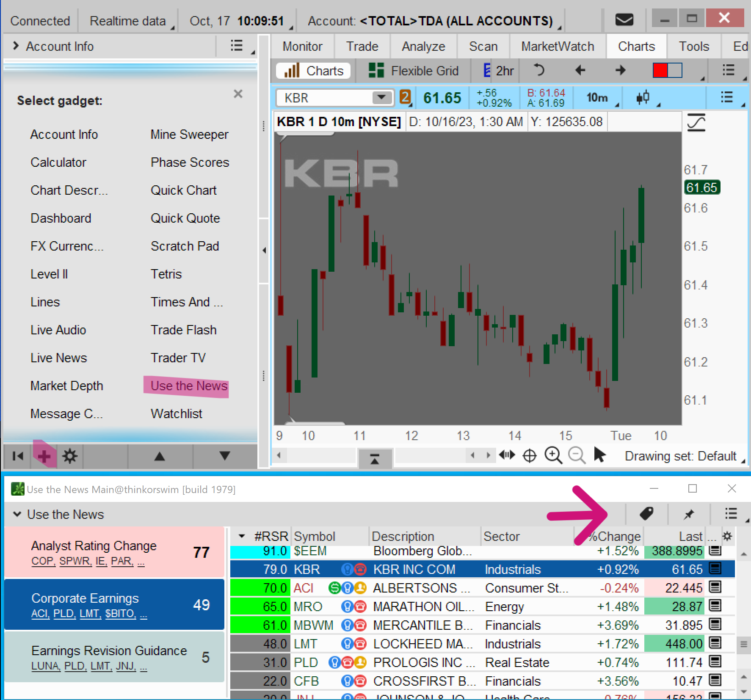Select the Use the News gadget
The width and height of the screenshot is (751, 700).
click(x=189, y=386)
